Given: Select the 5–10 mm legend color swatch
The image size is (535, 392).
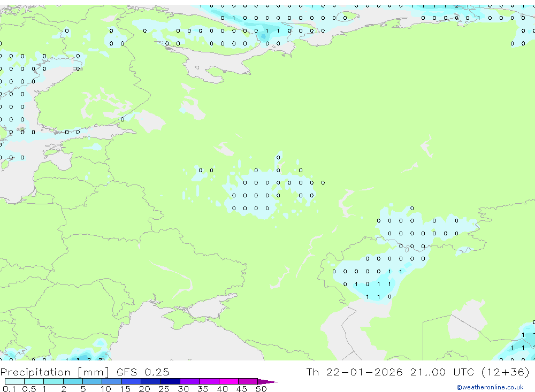Looking at the screenshot, I should [93, 381].
